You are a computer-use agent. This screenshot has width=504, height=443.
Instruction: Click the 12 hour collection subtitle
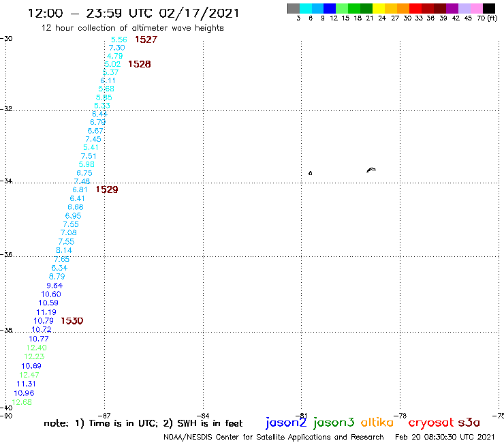132,28
